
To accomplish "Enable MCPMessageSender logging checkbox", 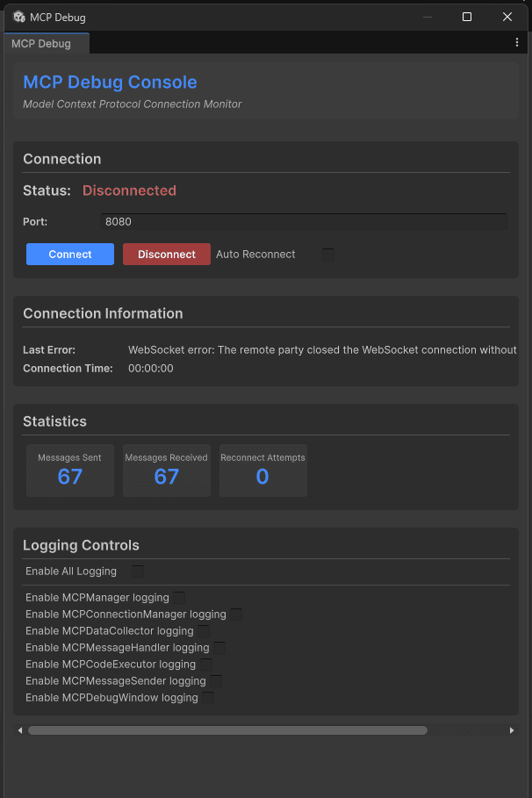I will tap(216, 681).
